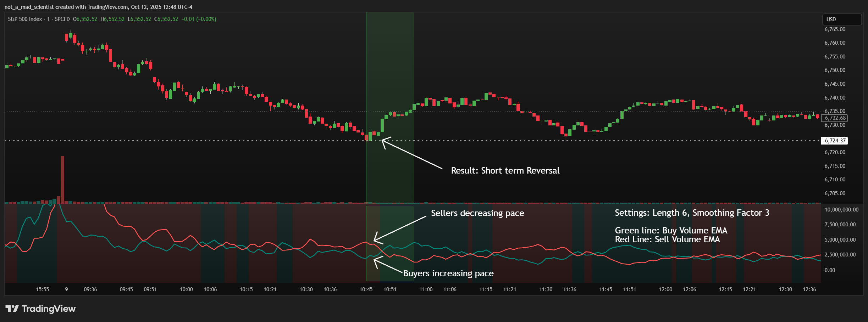Click the 11:36 time axis label

tap(570, 289)
